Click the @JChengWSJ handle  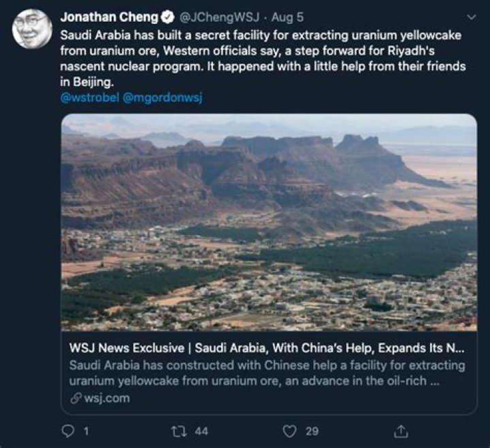219,18
